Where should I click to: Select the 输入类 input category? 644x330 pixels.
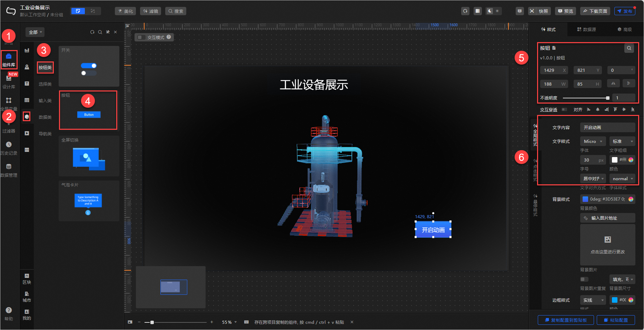click(45, 100)
